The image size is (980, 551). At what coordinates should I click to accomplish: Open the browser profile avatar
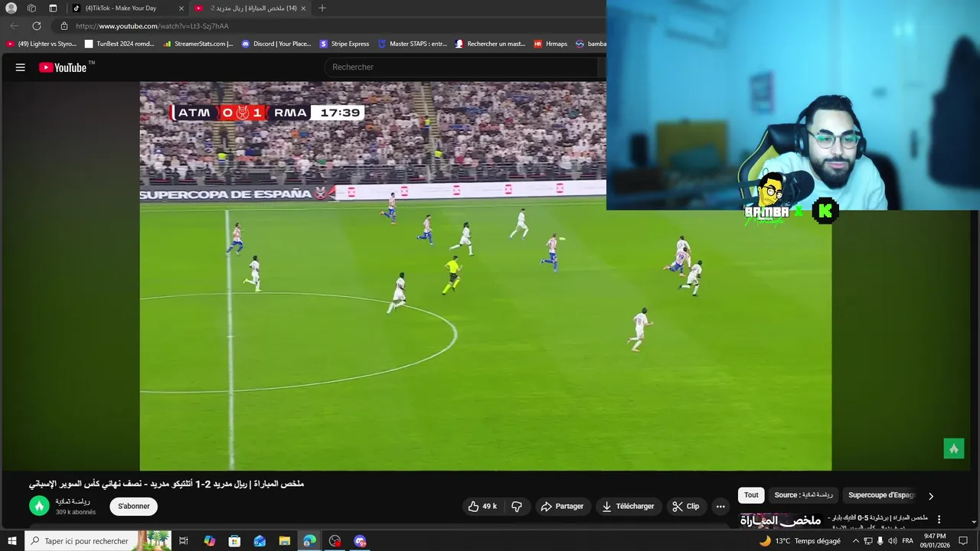(11, 8)
